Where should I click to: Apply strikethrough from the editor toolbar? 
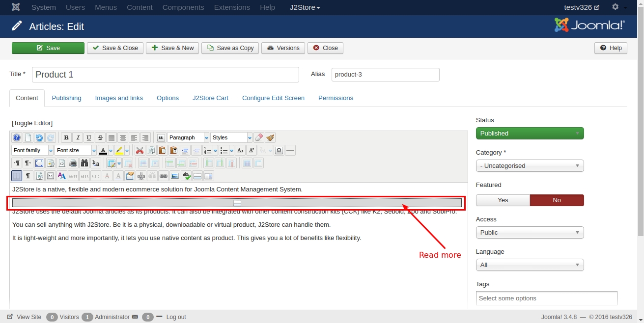(100, 138)
